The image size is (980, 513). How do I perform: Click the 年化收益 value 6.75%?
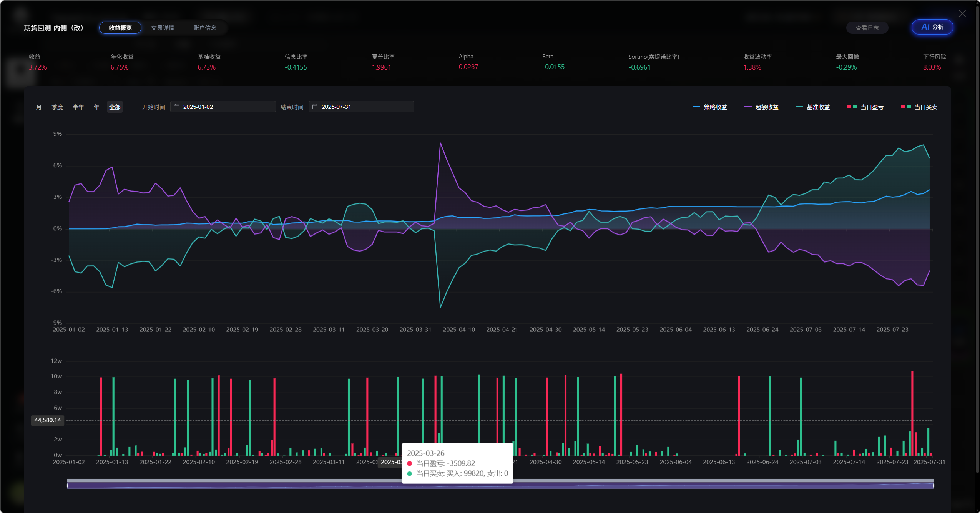tap(120, 67)
